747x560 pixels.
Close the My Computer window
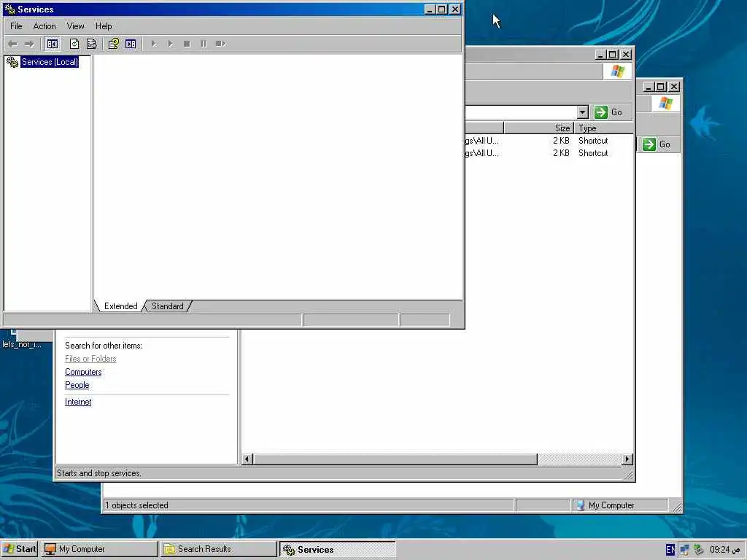point(673,87)
